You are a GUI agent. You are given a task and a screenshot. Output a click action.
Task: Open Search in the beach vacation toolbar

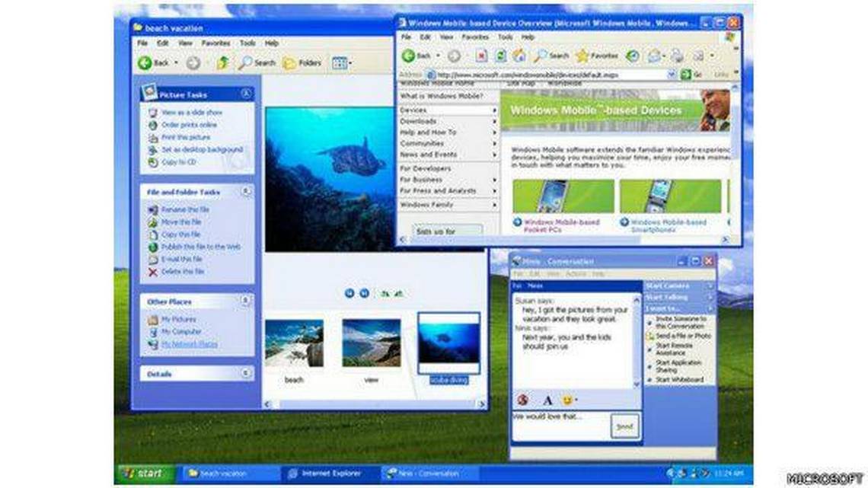(257, 63)
